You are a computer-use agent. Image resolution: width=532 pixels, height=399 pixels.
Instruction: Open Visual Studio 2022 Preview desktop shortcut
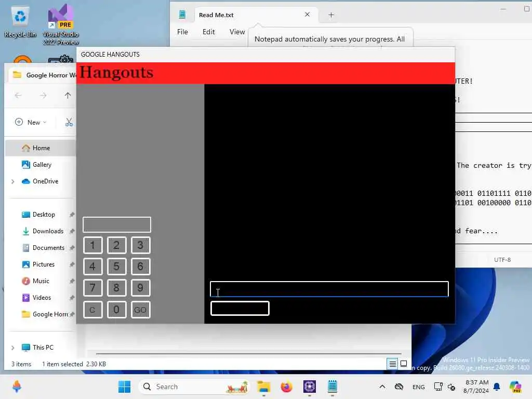tap(61, 25)
